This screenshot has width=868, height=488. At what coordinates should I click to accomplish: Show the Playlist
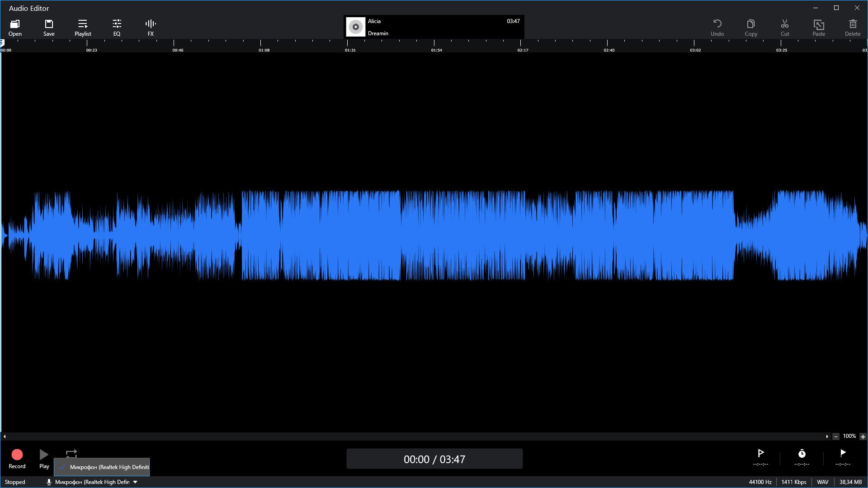pyautogui.click(x=83, y=27)
